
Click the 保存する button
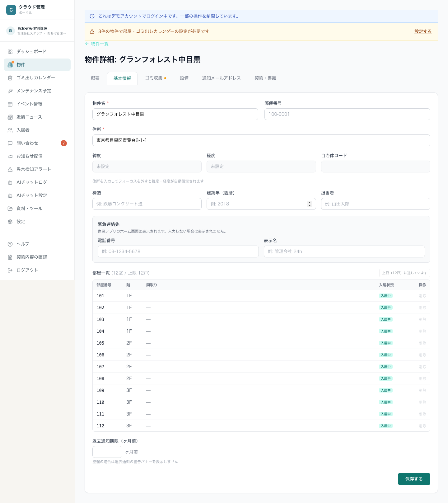coord(414,479)
